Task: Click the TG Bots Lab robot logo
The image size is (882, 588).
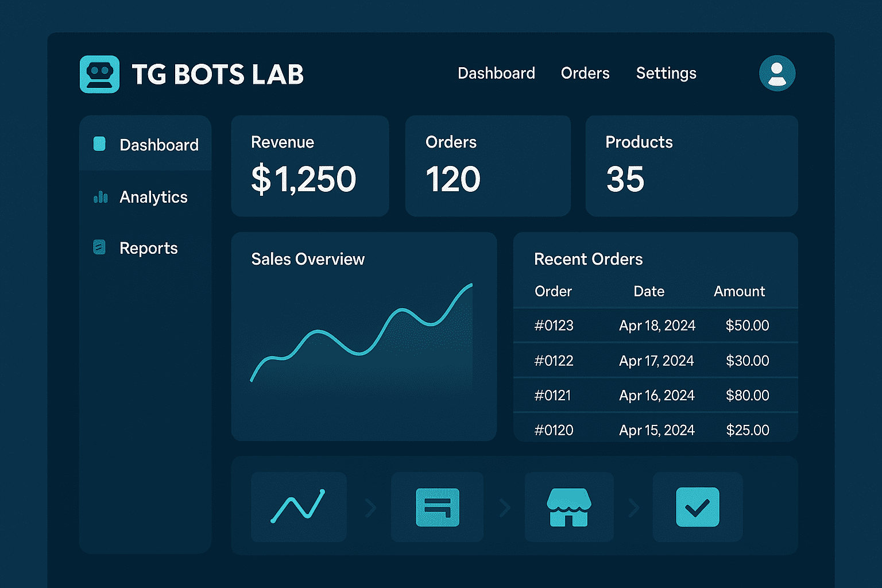Action: click(x=99, y=74)
